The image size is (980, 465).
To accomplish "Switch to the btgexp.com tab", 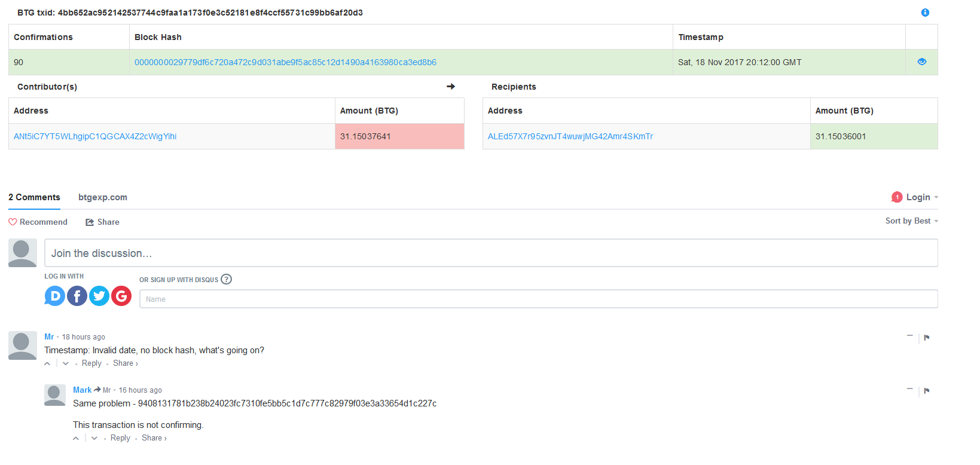I will 103,197.
